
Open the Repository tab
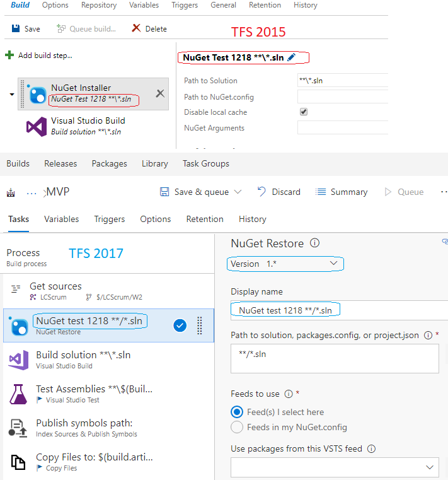99,5
